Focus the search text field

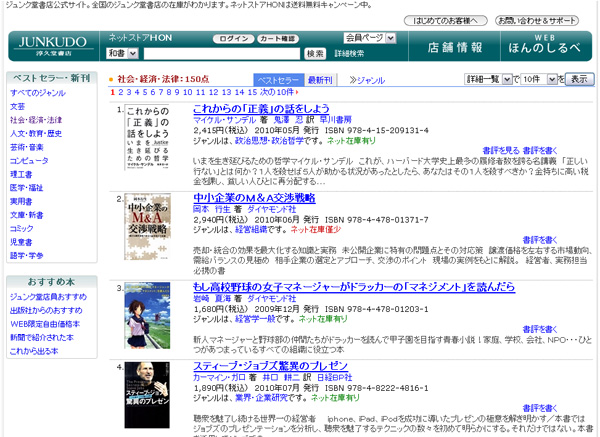coord(222,54)
